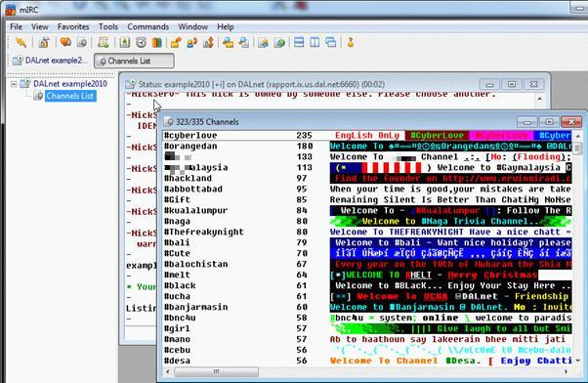Open the Received Files folder icon
The image size is (588, 383).
point(228,42)
